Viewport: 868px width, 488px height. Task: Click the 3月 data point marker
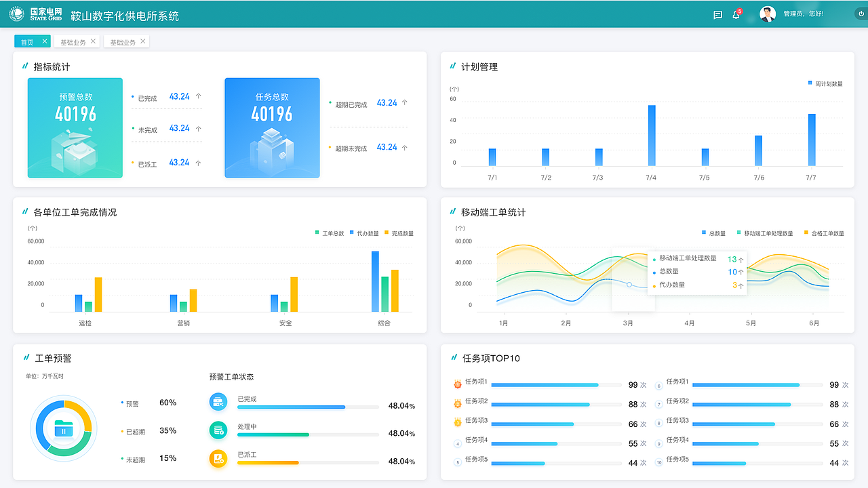point(629,285)
